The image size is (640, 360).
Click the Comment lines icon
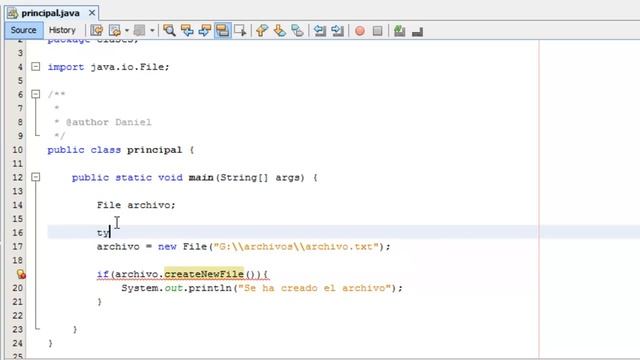[400, 31]
